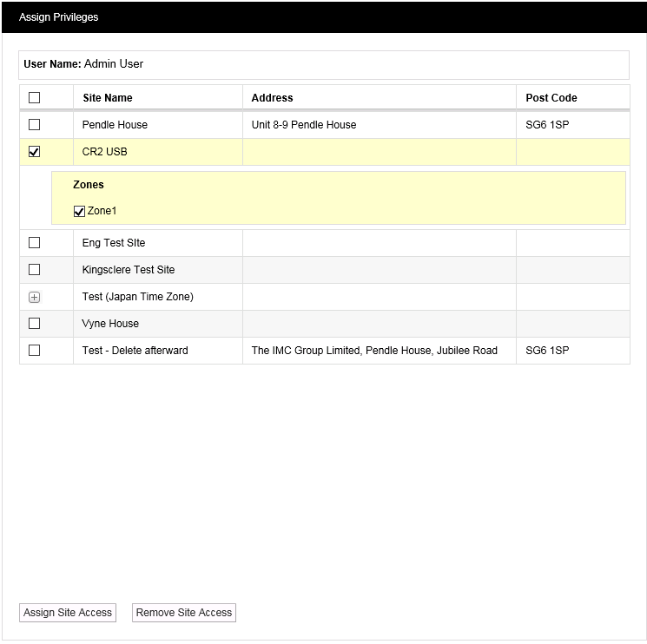Click the Kingsclere Test Site name
Viewport: 647px width, 644px height.
pyautogui.click(x=129, y=270)
